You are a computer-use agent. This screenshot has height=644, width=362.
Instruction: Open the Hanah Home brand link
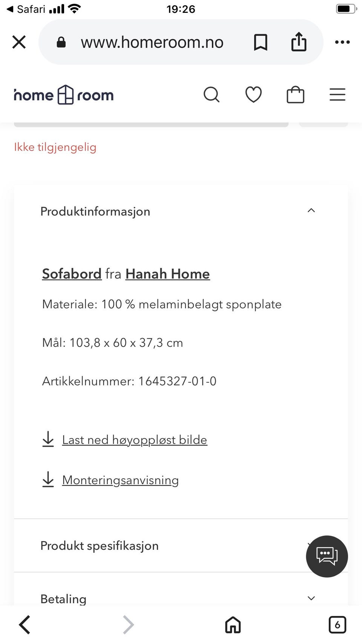pos(167,274)
